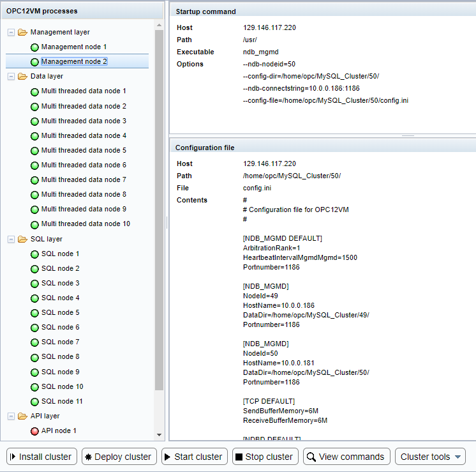Click the HostName=10.0.0.181 line
The image size is (476, 472).
tap(278, 363)
